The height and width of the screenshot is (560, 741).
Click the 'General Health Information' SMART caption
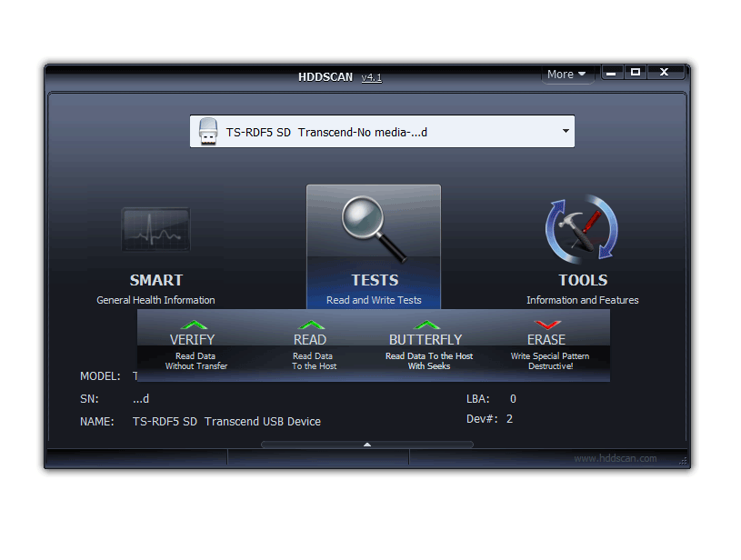coord(155,300)
